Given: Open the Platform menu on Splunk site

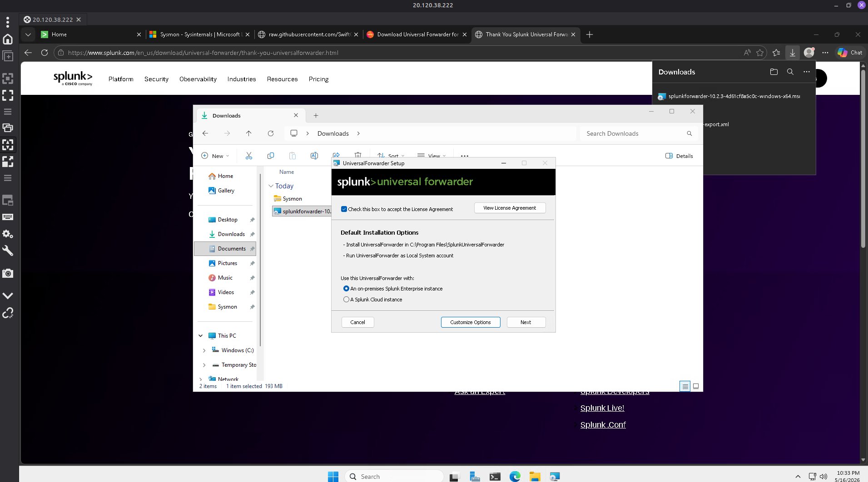Looking at the screenshot, I should point(121,79).
